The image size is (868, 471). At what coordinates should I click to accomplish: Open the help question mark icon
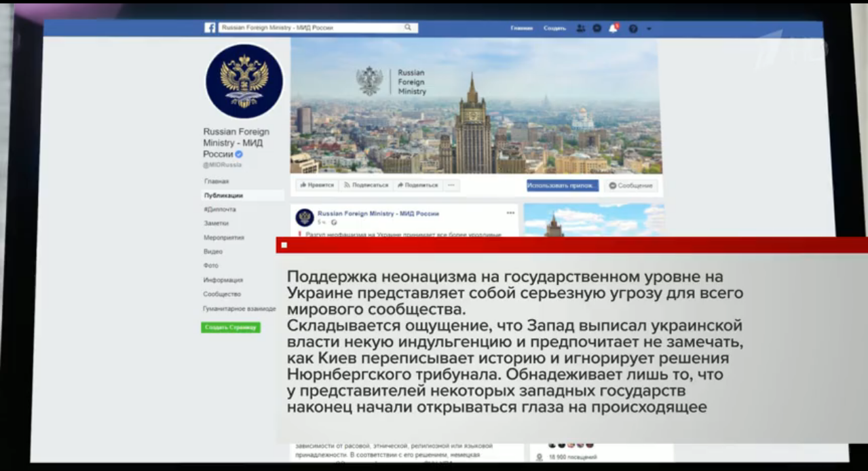tap(633, 29)
